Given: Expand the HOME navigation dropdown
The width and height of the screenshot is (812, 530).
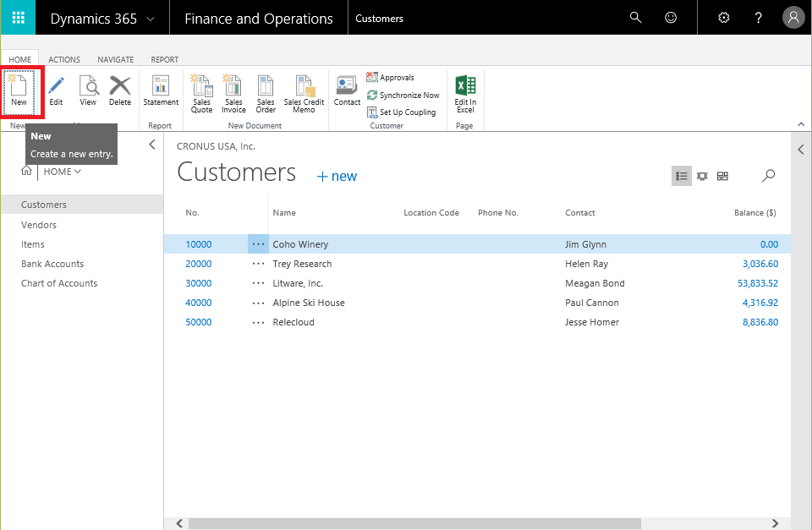Looking at the screenshot, I should [x=78, y=172].
